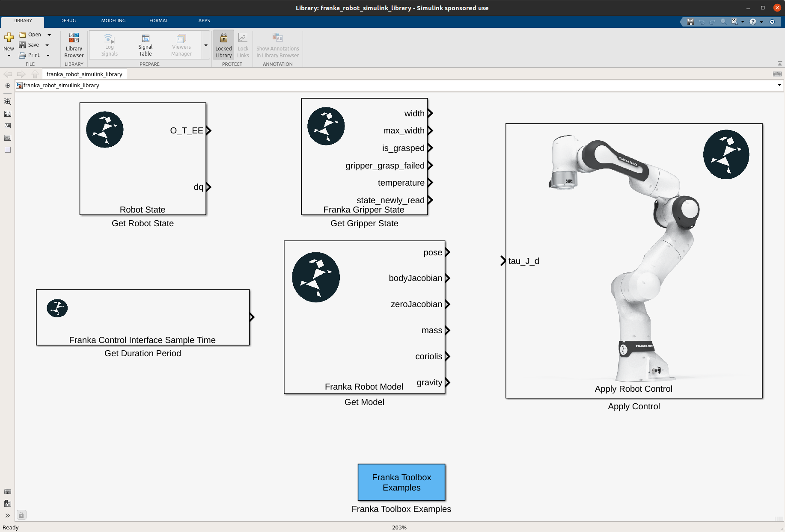
Task: Click the Open folder icon
Action: pos(23,35)
